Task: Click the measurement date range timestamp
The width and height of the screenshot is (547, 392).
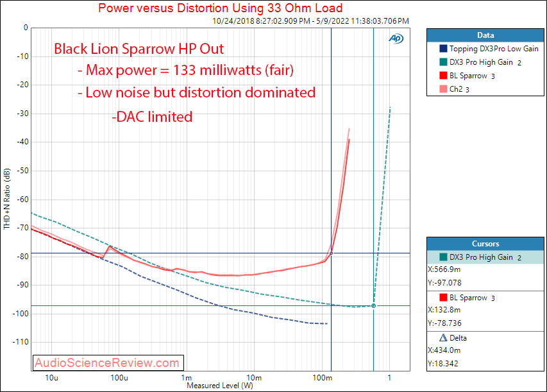Action: (310, 21)
